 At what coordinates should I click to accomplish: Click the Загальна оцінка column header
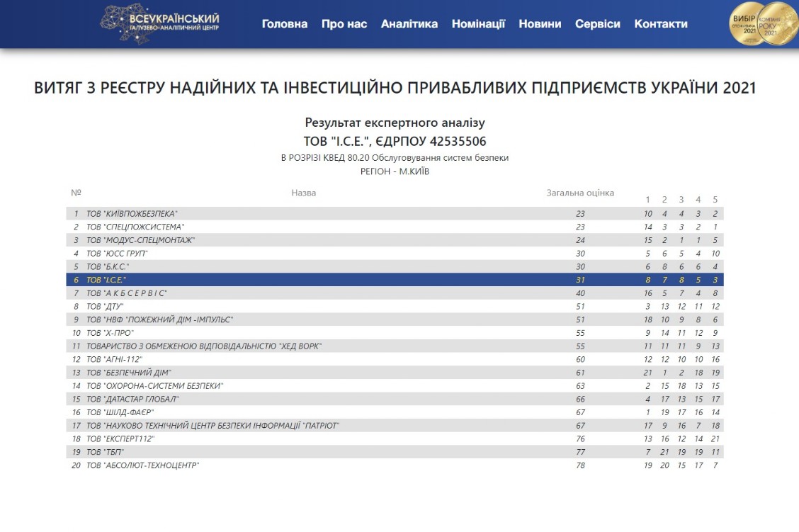(580, 193)
